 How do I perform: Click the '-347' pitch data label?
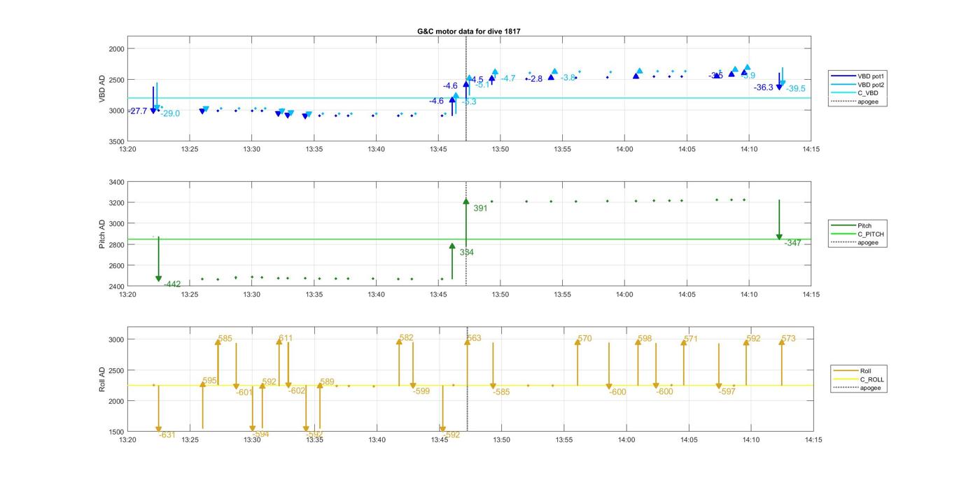tap(793, 243)
